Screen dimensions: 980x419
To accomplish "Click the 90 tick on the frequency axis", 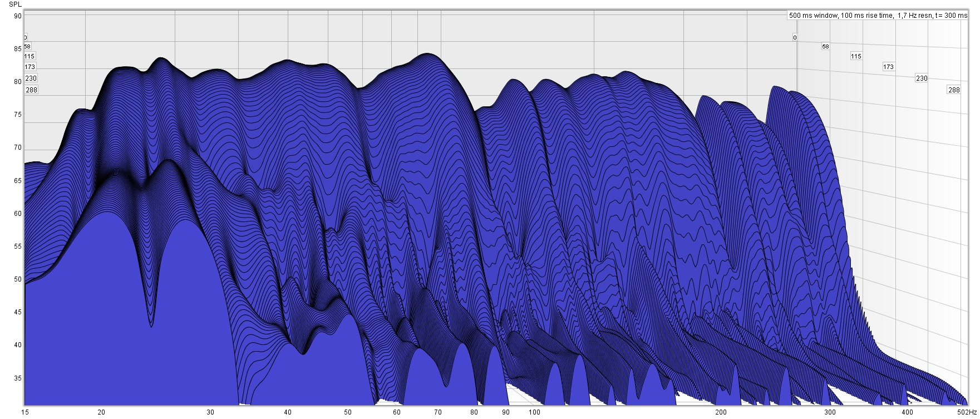I will click(505, 412).
